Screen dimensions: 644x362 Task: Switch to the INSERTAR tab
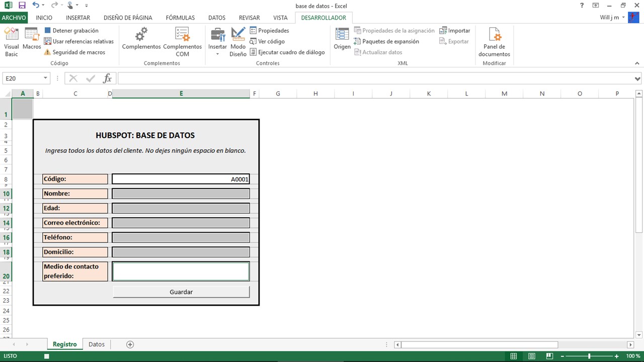click(x=78, y=18)
